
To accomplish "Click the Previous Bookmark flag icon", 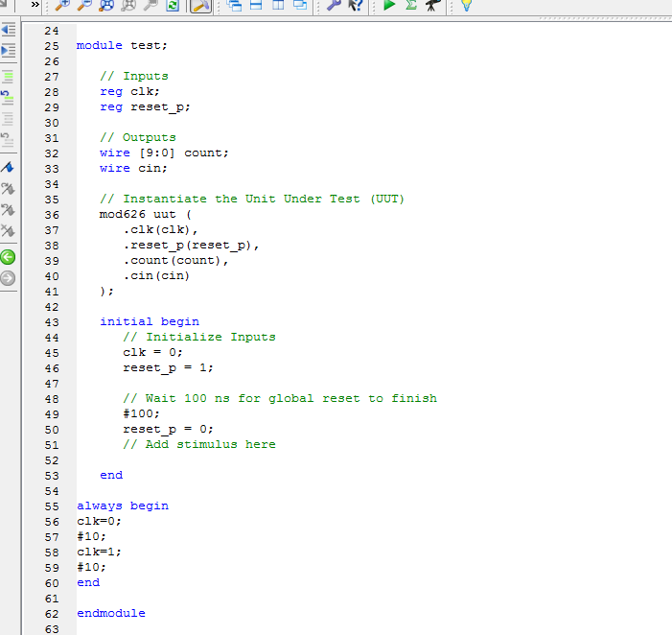I will pyautogui.click(x=8, y=210).
